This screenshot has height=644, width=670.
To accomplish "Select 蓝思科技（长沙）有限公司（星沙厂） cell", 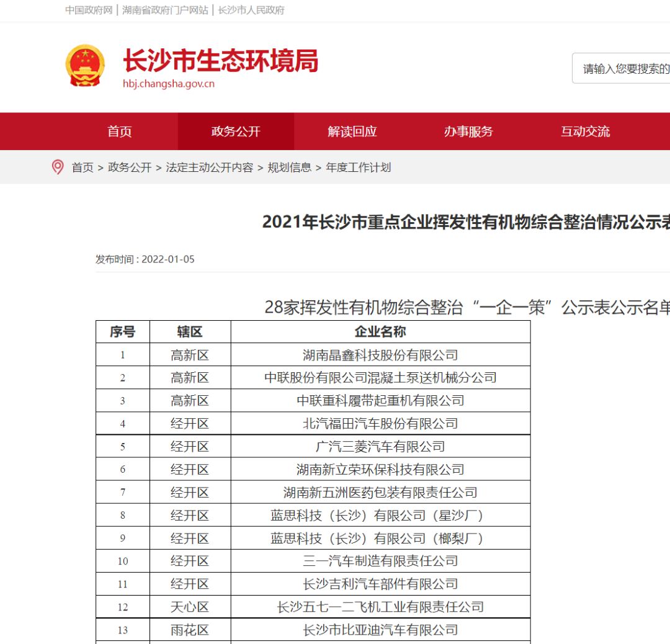I will point(381,516).
